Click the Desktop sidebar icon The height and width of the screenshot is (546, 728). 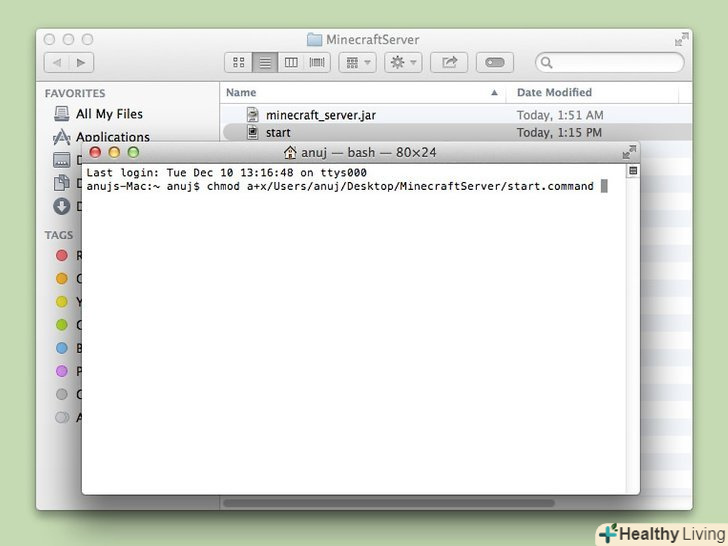[x=62, y=160]
